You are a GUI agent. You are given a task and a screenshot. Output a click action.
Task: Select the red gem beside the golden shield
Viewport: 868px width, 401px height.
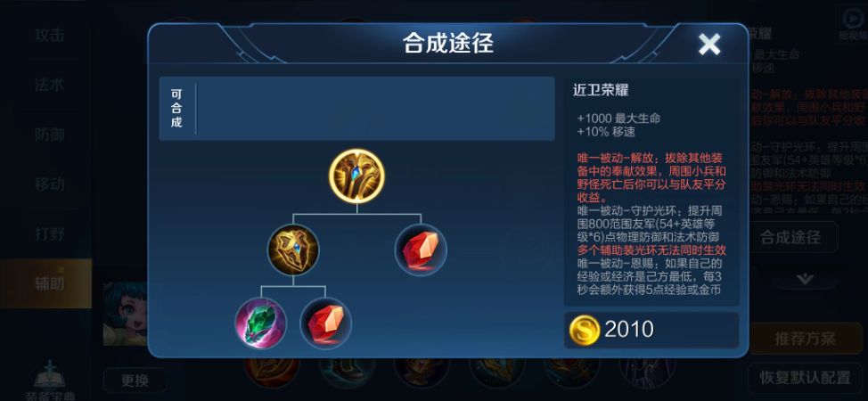[421, 250]
